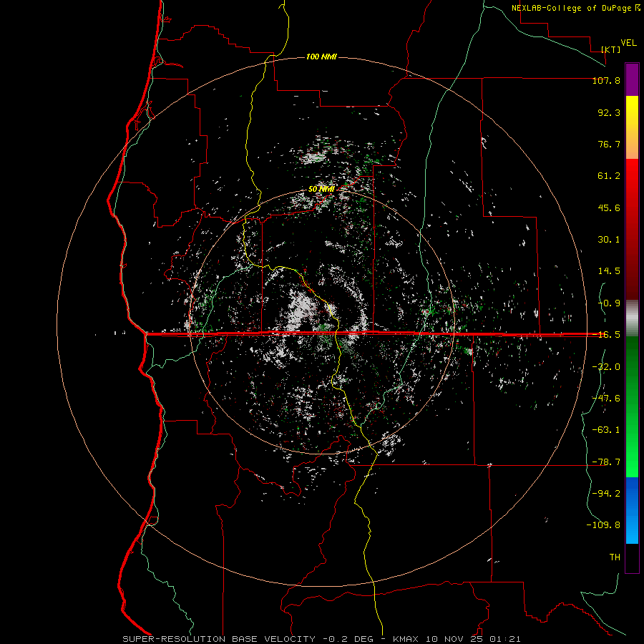
Task: Select the 76.7 velocity scale value
Action: click(609, 144)
